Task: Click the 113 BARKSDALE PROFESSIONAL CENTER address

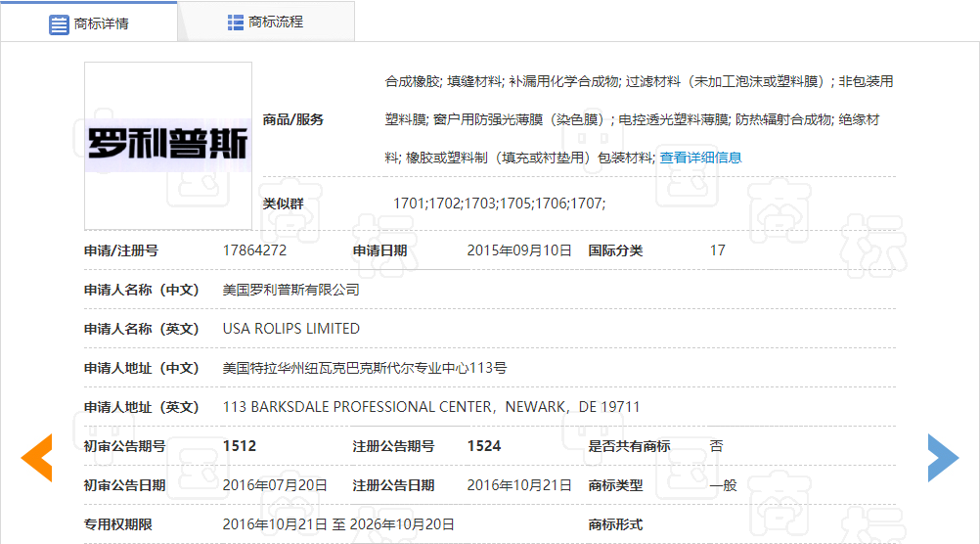Action: [x=431, y=407]
